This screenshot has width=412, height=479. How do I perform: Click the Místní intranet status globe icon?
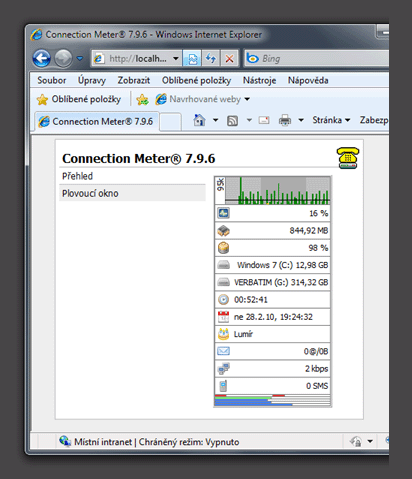tap(65, 442)
